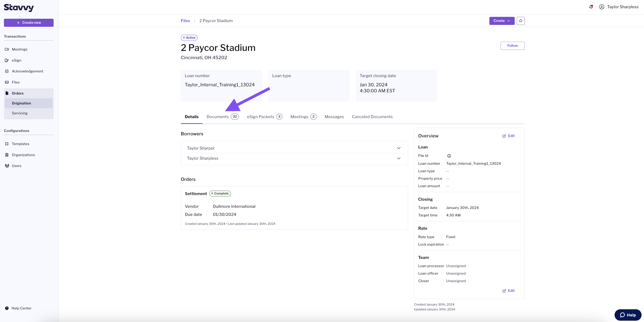Click the Follow button
Image resolution: width=644 pixels, height=322 pixels.
point(512,46)
